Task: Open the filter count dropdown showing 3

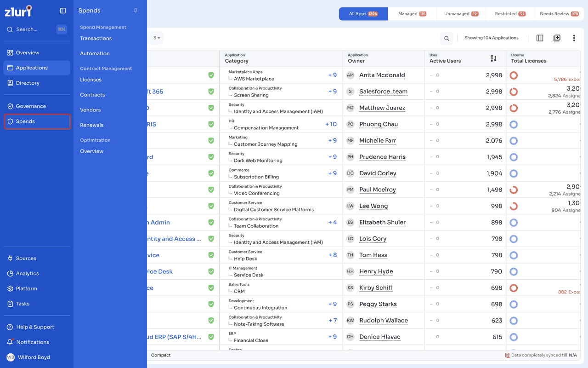Action: coord(157,38)
